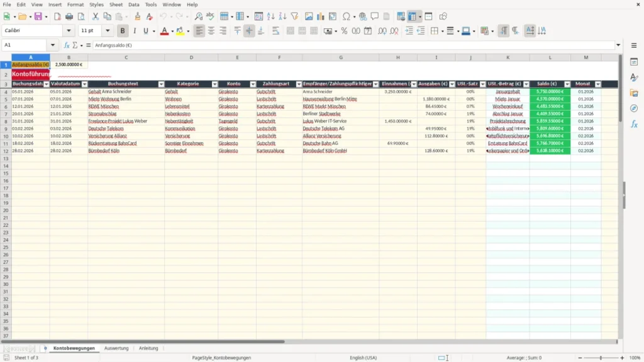
Task: Click the zoom out minus button
Action: pos(580,358)
